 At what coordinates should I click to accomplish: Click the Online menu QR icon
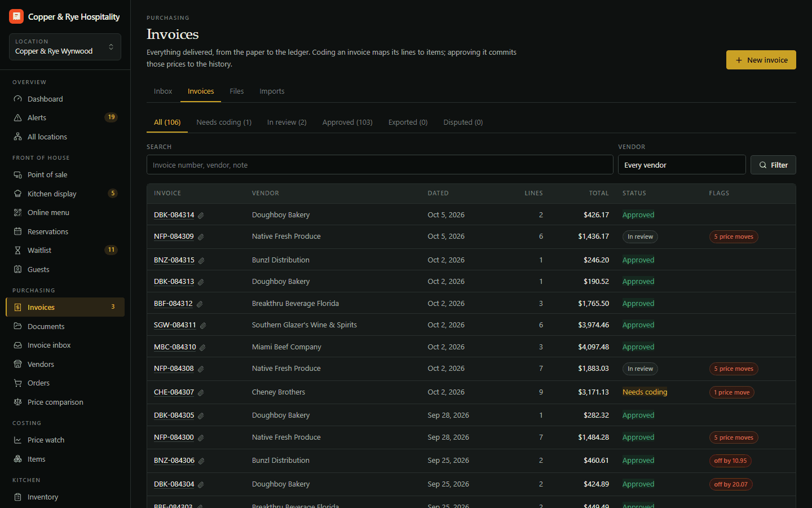17,212
